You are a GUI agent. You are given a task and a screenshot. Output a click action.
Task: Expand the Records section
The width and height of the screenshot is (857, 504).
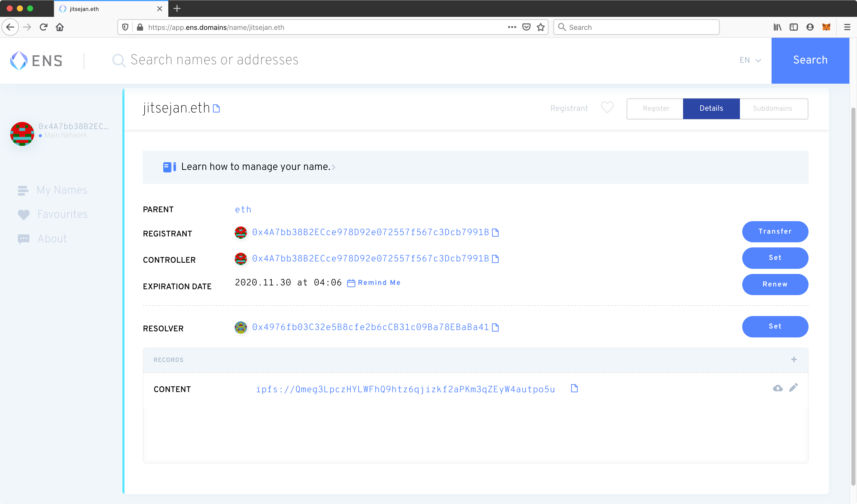pos(794,359)
